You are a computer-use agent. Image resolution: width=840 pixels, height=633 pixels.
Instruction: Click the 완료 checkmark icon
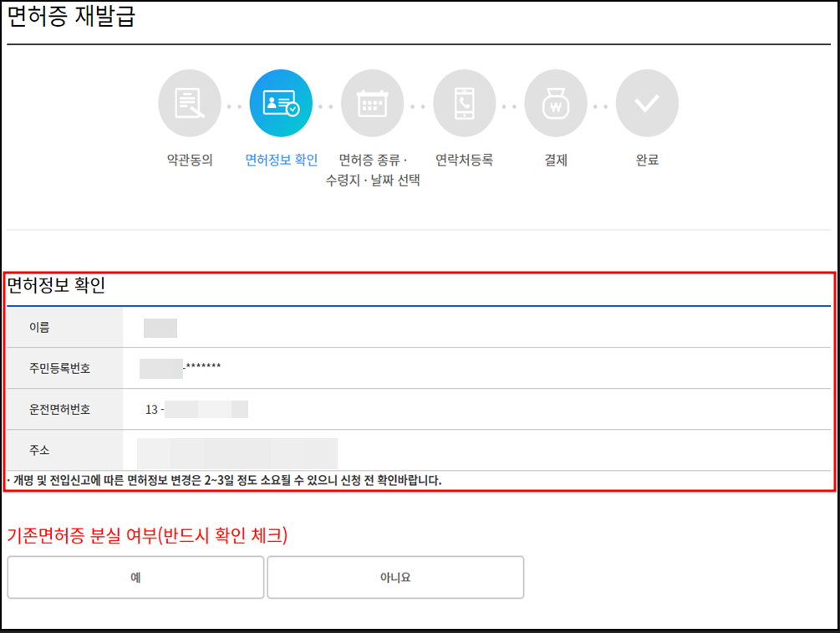pos(648,102)
